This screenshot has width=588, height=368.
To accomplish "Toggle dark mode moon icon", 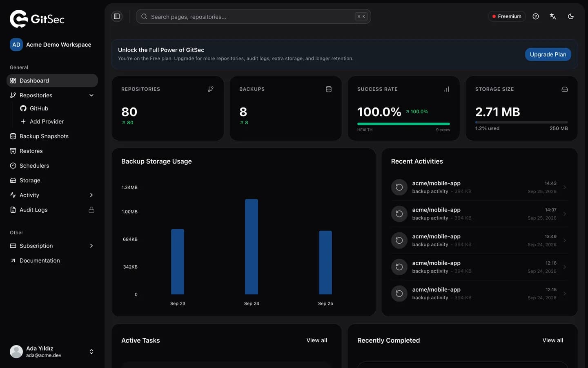I will tap(571, 16).
